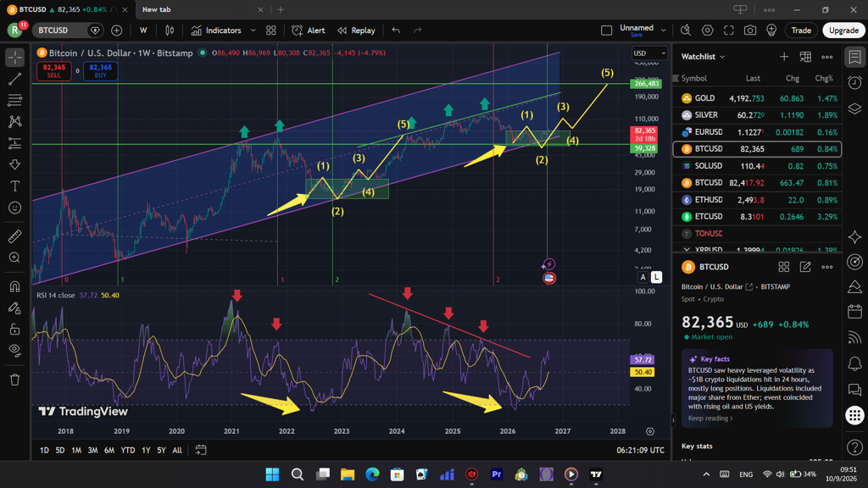This screenshot has height=488, width=868.
Task: Select the ruler measure tool
Action: tap(15, 236)
